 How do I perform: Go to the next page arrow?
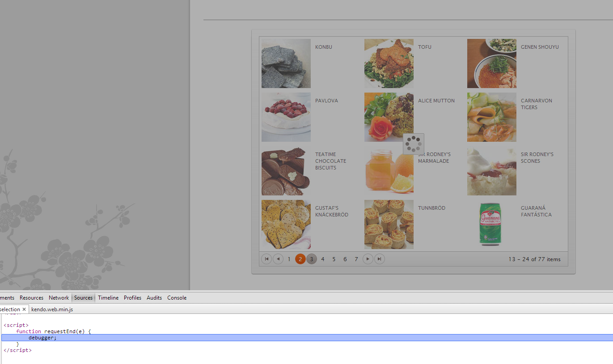tap(368, 259)
